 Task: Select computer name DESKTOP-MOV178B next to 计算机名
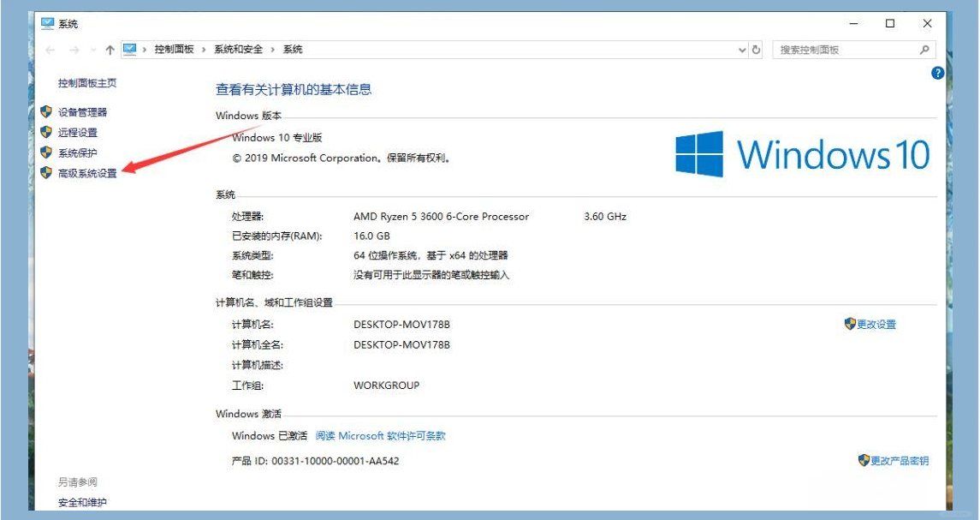pyautogui.click(x=402, y=325)
